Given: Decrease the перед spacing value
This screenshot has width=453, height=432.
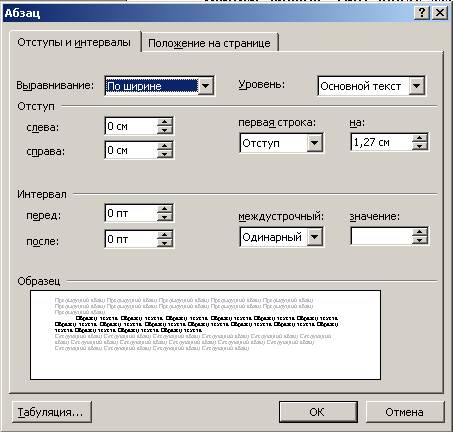Looking at the screenshot, I should (165, 217).
